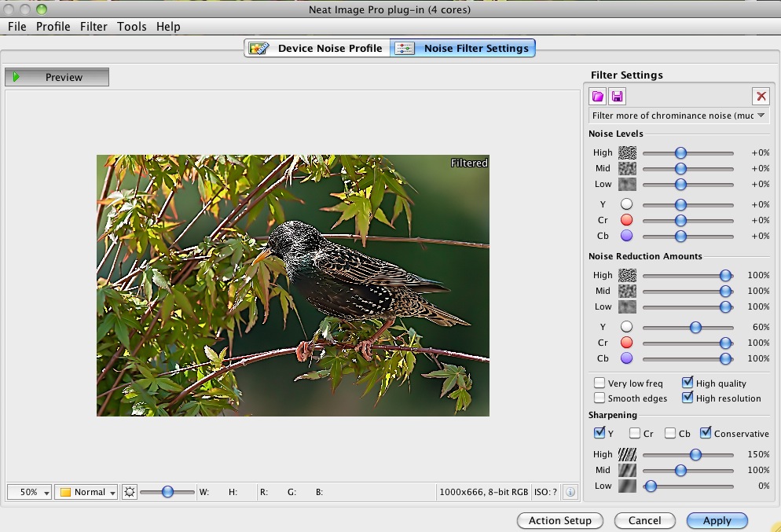The width and height of the screenshot is (781, 532).
Task: Click the Y channel white circle in Noise Levels
Action: coord(626,204)
